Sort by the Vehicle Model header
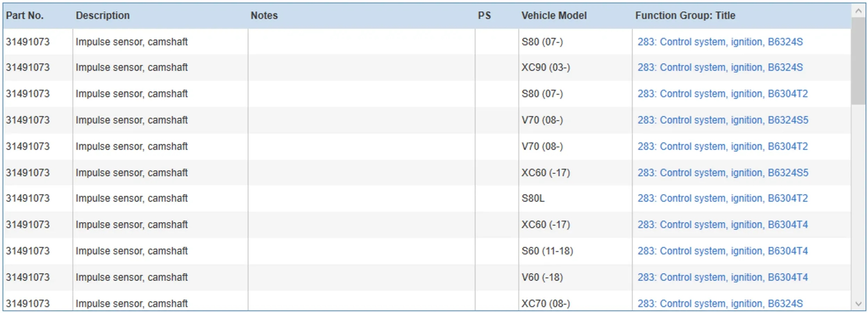This screenshot has width=868, height=313. 554,16
